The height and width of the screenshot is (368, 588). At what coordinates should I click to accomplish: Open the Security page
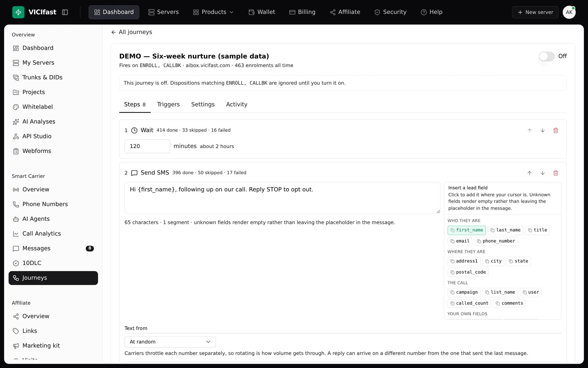pyautogui.click(x=390, y=12)
